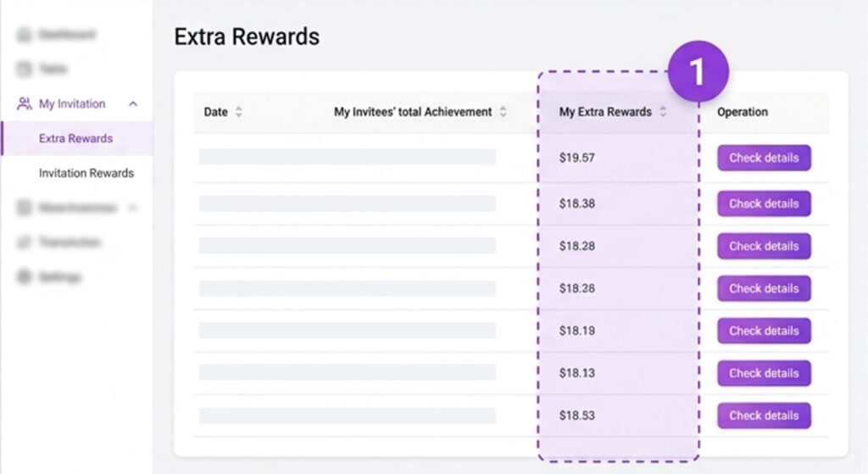Screen dimensions: 868x474
Task: Collapse the My Invitation section chevron
Action: [x=133, y=104]
